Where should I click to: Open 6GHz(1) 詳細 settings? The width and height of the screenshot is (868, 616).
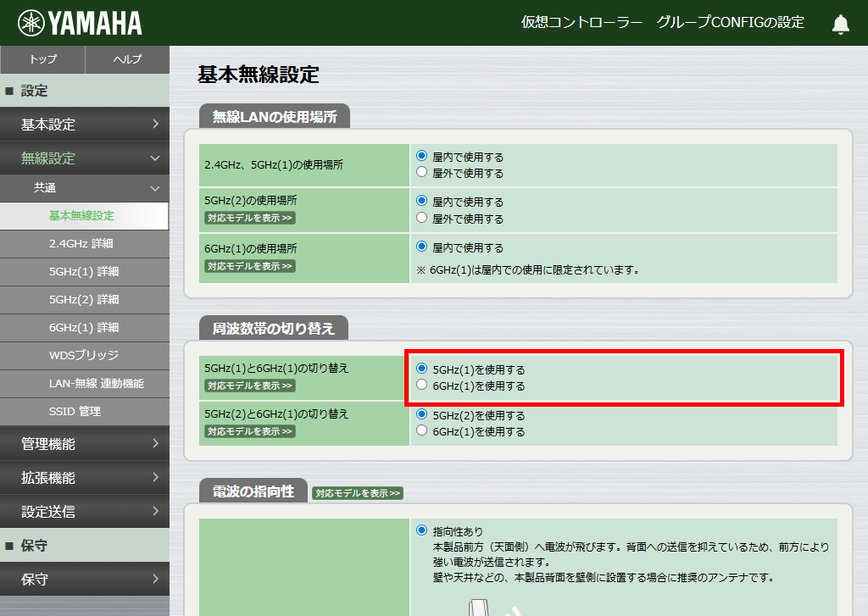pyautogui.click(x=85, y=328)
